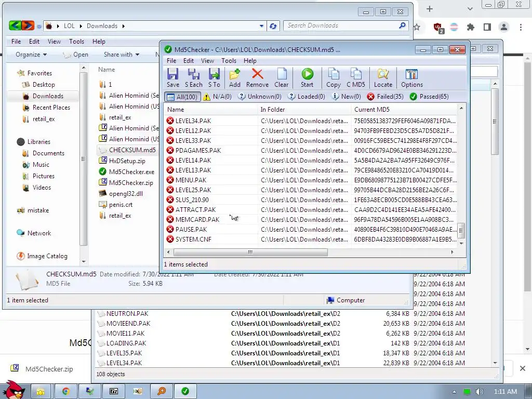Click the Chrome taskbar icon
Viewport: 532px width, 399px height.
[x=66, y=391]
